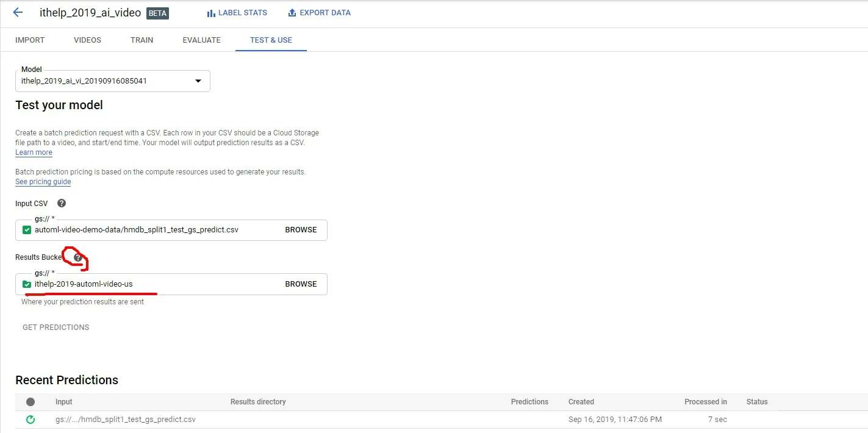868x433 pixels.
Task: Click the gray circle icon in table header
Action: (x=30, y=402)
